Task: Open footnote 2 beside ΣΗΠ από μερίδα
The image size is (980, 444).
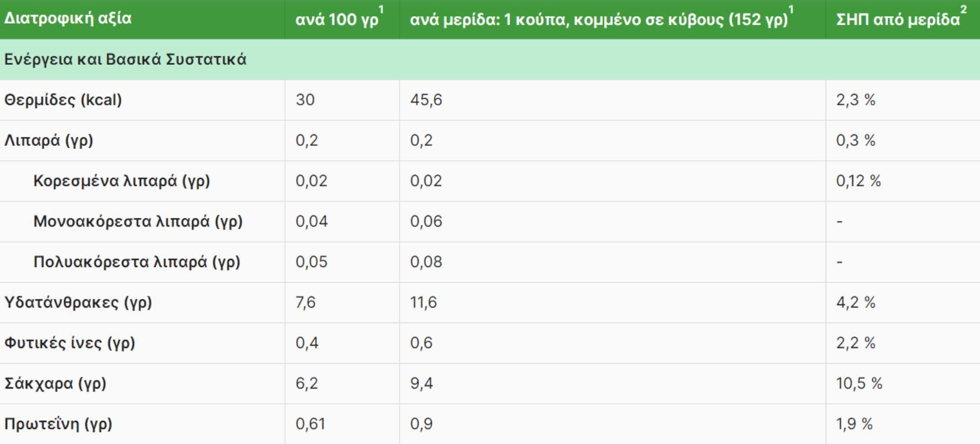Action: pyautogui.click(x=963, y=10)
